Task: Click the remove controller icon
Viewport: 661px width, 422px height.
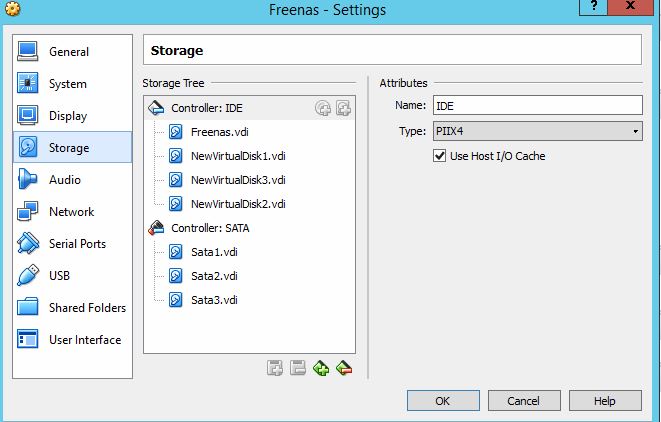Action: 344,368
